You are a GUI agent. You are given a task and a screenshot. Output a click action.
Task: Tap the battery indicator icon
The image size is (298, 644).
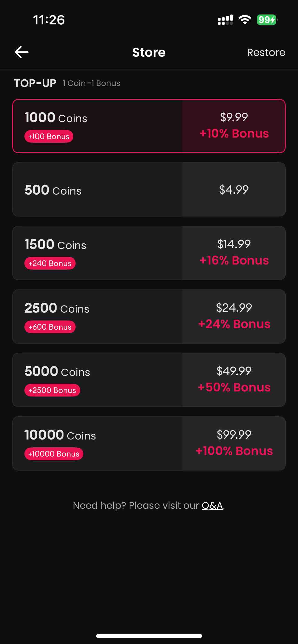(267, 20)
